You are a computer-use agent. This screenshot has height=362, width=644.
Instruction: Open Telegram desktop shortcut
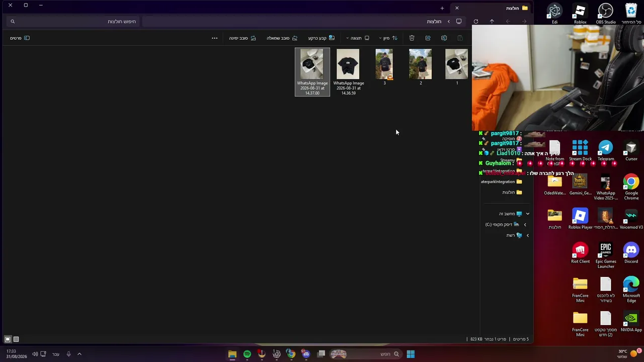point(606,151)
